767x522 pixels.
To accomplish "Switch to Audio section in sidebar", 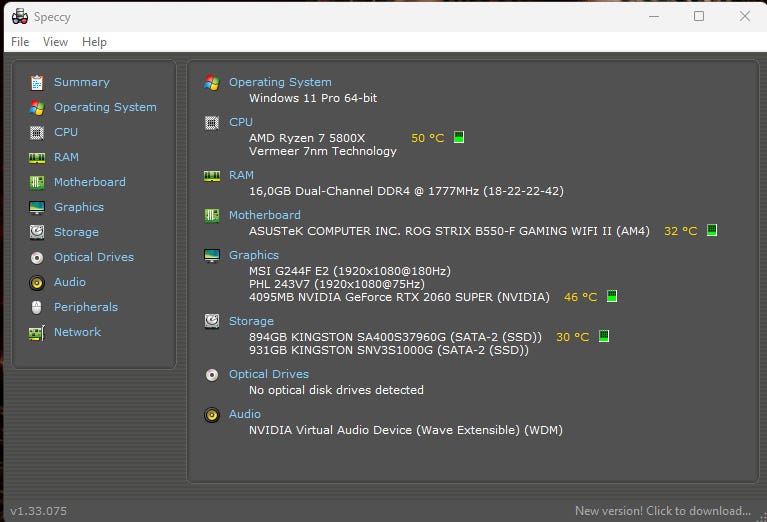I will [x=69, y=282].
